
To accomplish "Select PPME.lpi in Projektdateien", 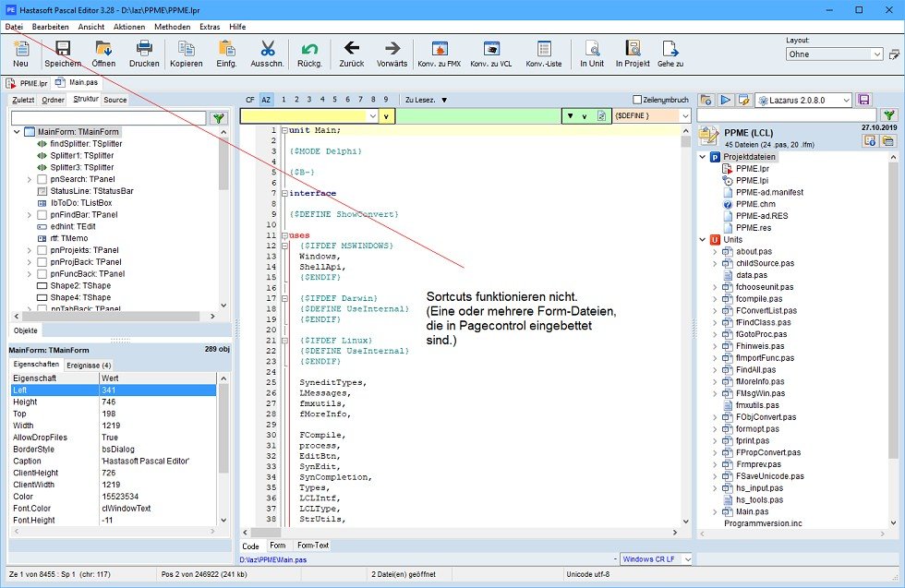I will click(x=752, y=181).
